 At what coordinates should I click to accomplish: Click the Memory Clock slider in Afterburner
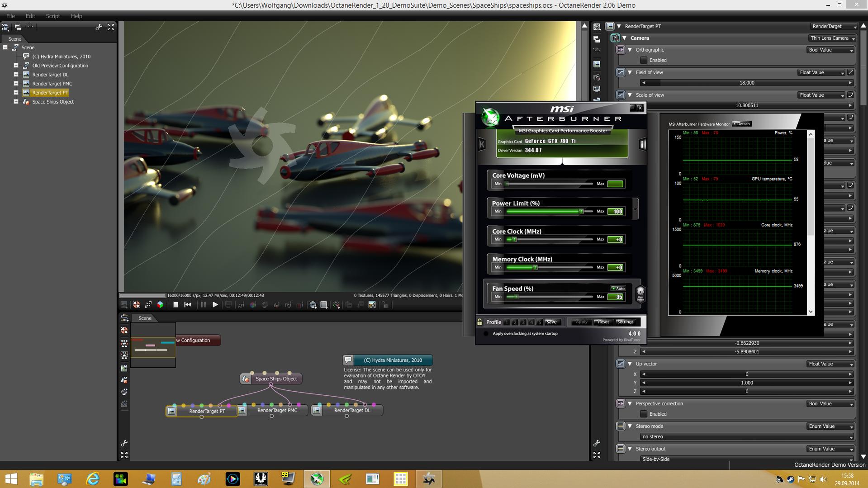point(550,267)
